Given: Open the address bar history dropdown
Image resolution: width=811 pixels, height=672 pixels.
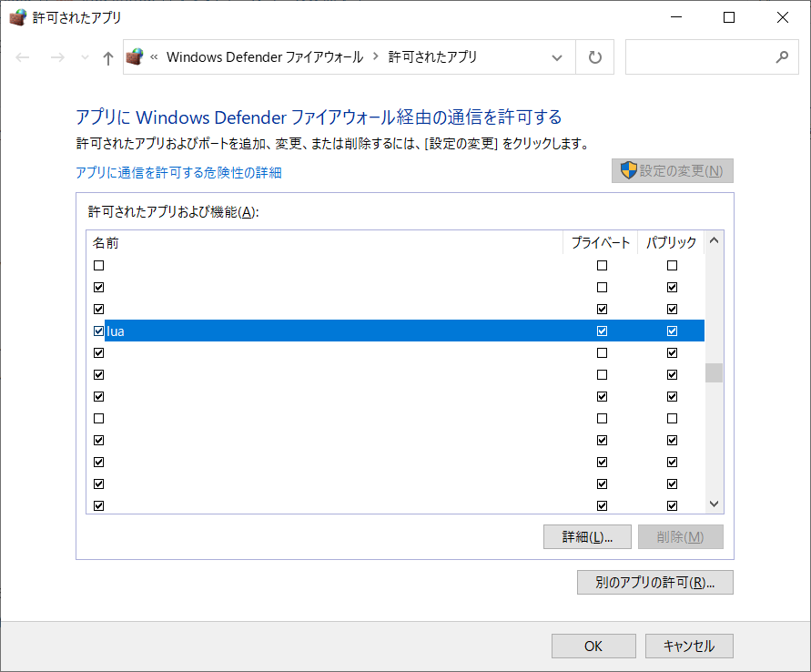Looking at the screenshot, I should 557,57.
